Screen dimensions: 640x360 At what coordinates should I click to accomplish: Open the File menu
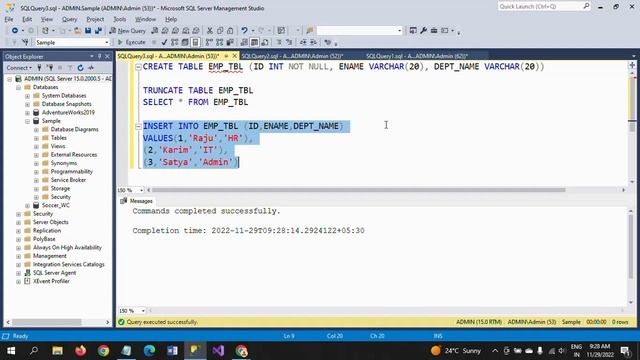(x=9, y=19)
